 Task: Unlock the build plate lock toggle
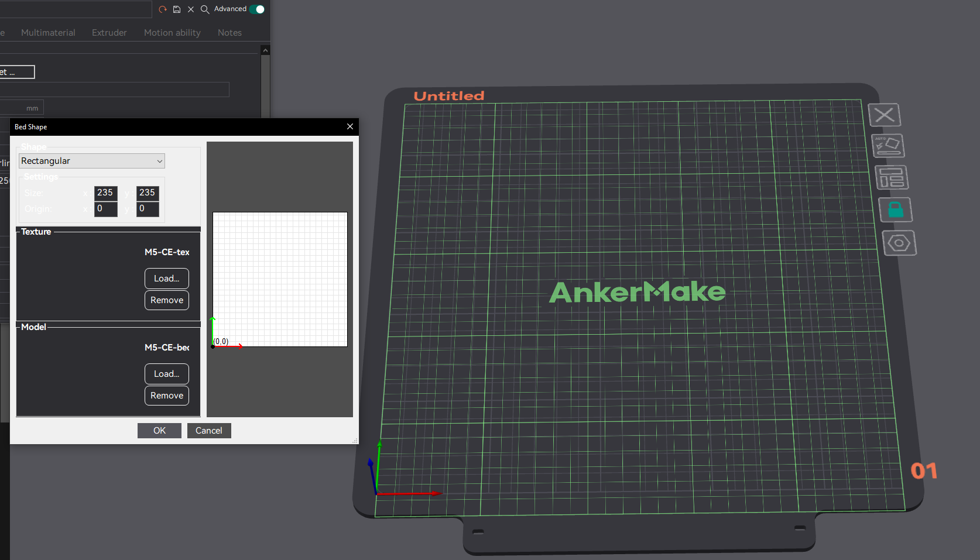(895, 209)
